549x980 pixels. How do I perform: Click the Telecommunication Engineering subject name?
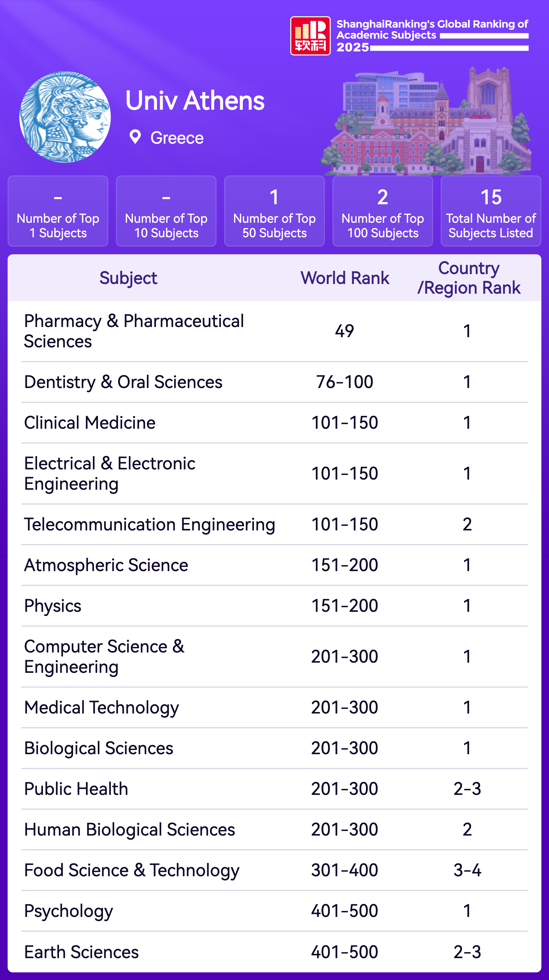(149, 524)
